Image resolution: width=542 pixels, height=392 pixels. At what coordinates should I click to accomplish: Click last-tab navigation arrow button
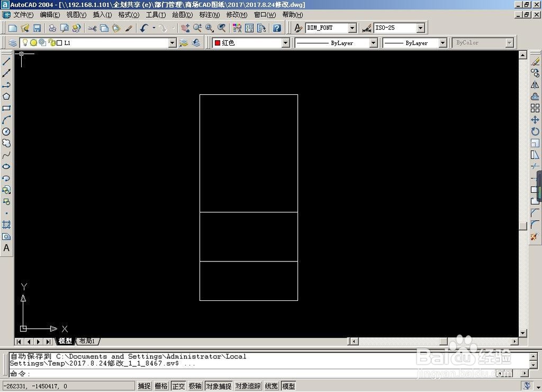(48, 342)
